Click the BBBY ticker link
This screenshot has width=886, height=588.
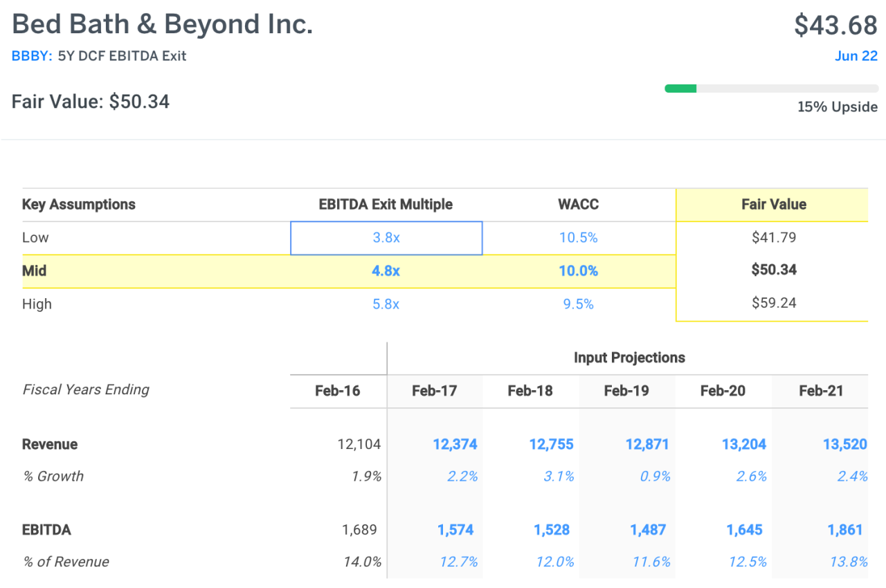tap(32, 56)
